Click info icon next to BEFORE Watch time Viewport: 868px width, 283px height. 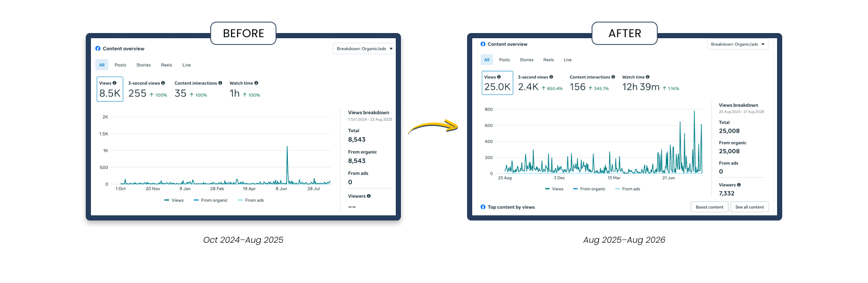tap(256, 83)
